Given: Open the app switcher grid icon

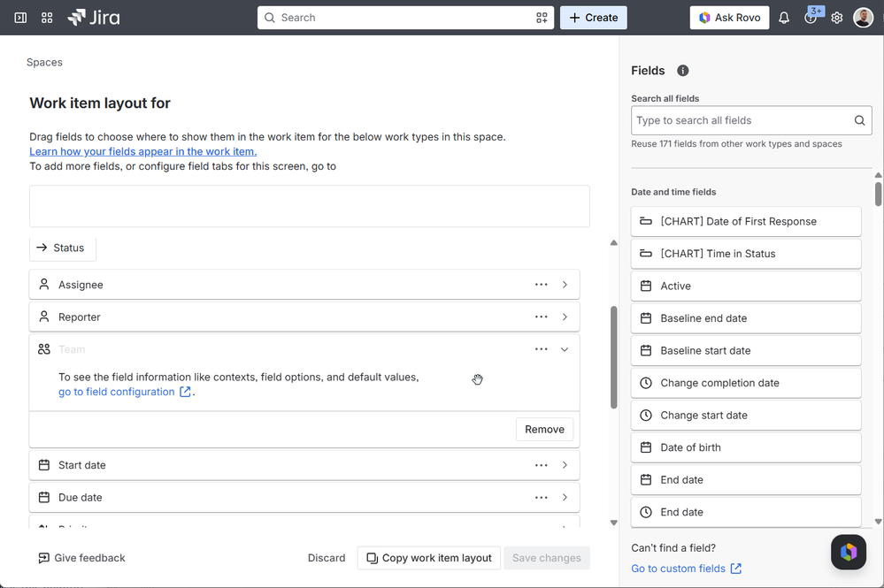Looking at the screenshot, I should coord(47,18).
